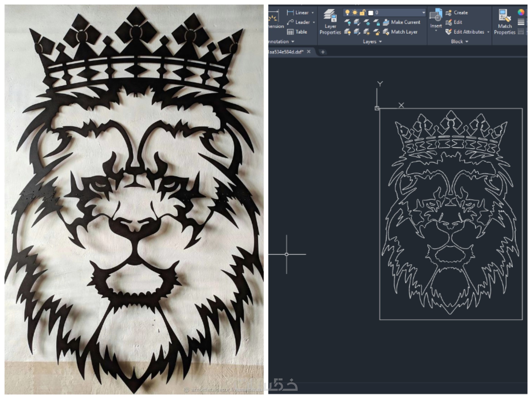Click the Create block icon

pos(449,13)
